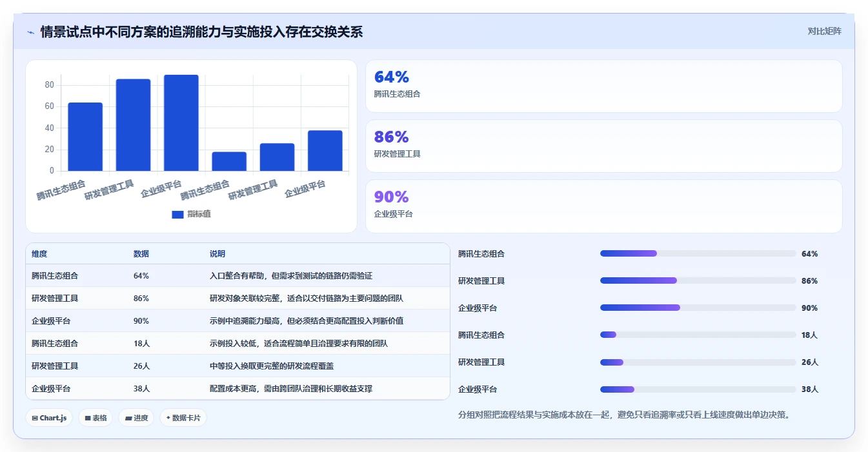Click the 64% progress bar for 腾讯生态组合
Viewport: 868px width, 452px height.
tap(698, 253)
